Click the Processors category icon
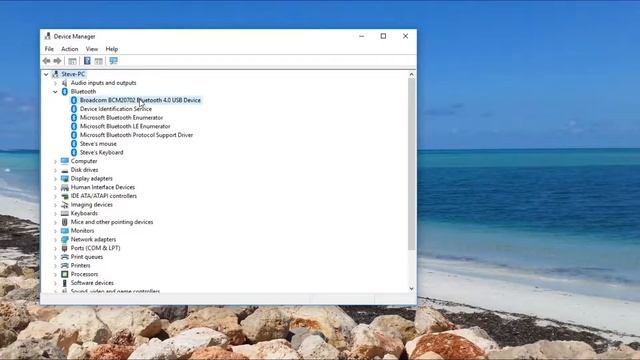 [64, 274]
